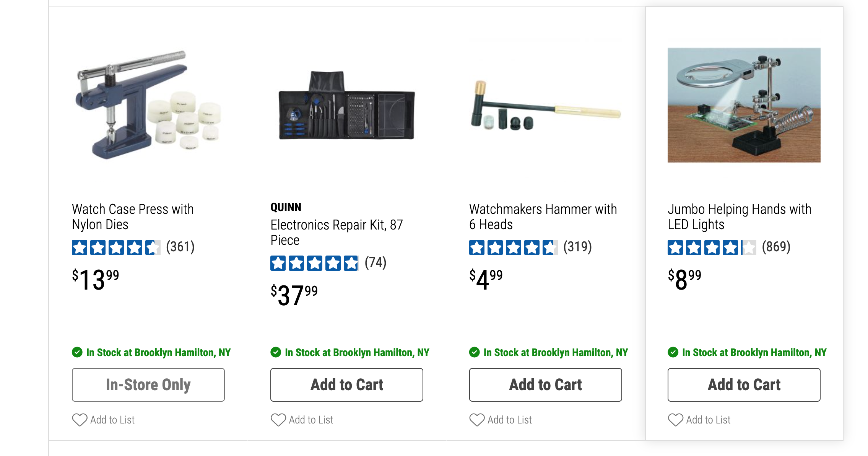Add Jumbo Helping Hands to cart
The image size is (868, 456).
click(x=744, y=384)
